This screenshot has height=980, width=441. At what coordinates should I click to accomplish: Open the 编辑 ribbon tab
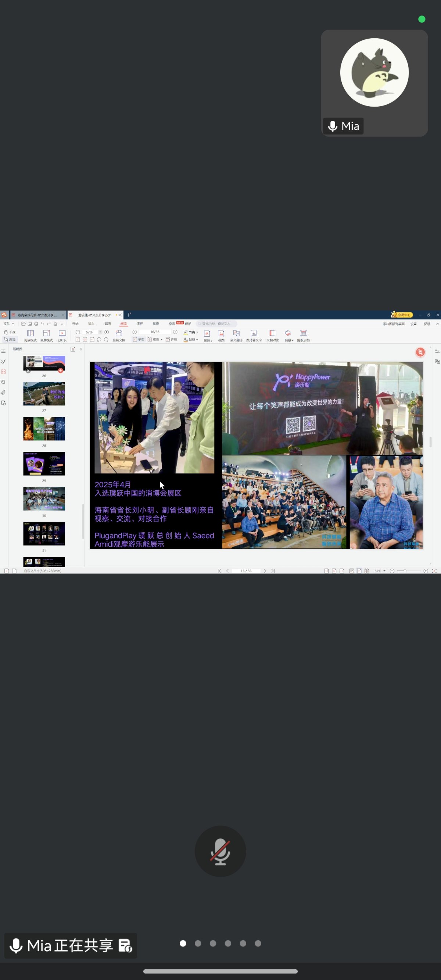[x=108, y=324]
